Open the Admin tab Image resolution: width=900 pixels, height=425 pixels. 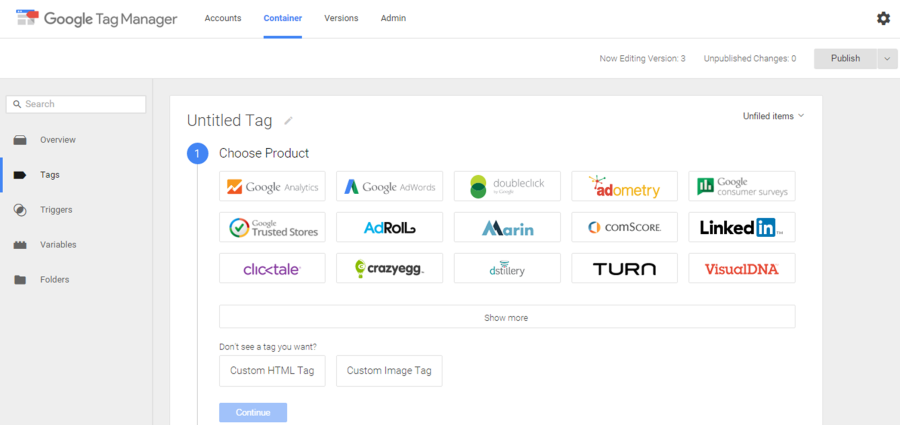[x=393, y=18]
